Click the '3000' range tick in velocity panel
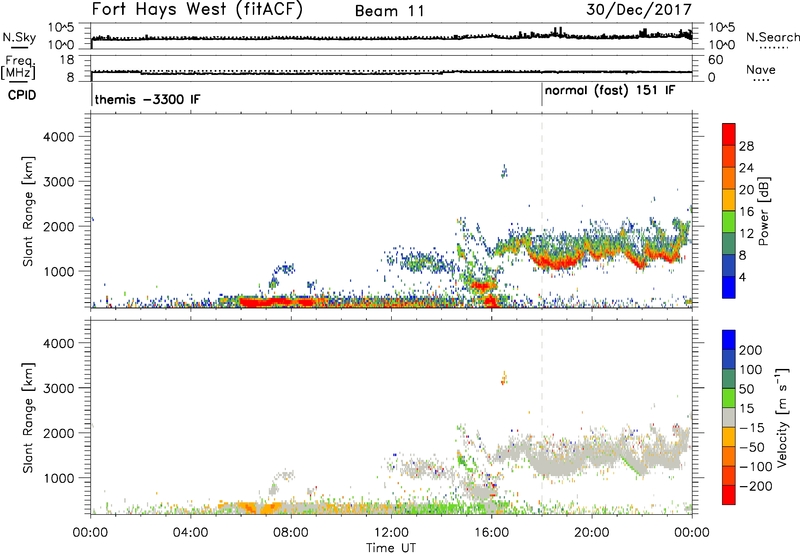800x554 pixels. (x=59, y=388)
